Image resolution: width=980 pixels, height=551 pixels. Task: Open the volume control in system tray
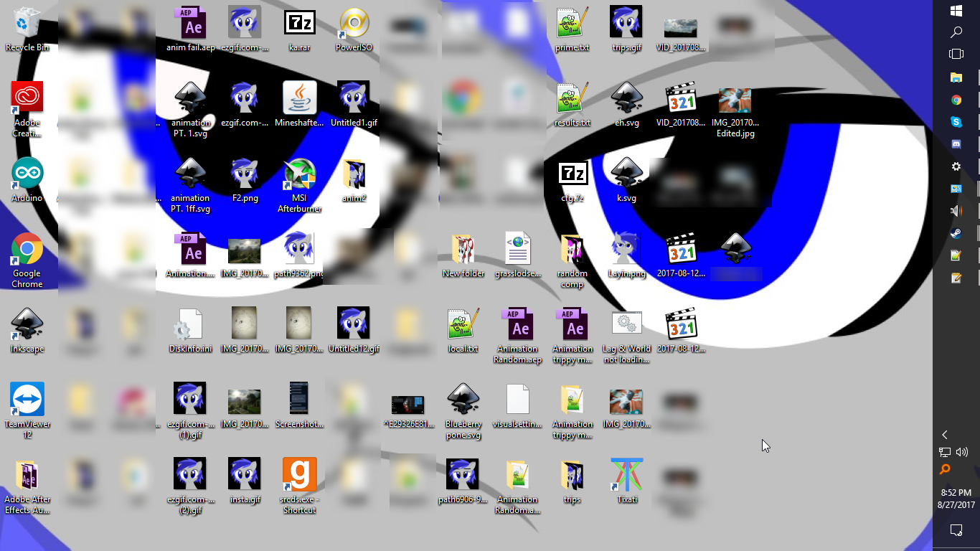point(962,452)
